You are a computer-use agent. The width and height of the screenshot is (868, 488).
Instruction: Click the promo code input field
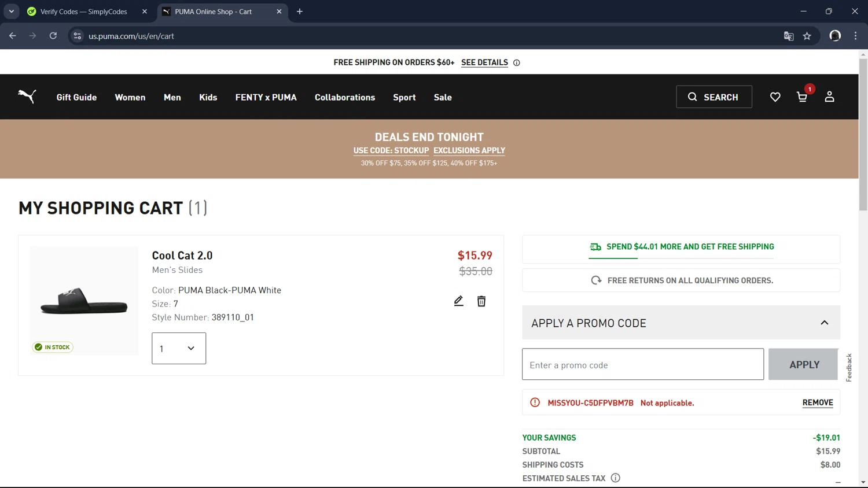(643, 364)
